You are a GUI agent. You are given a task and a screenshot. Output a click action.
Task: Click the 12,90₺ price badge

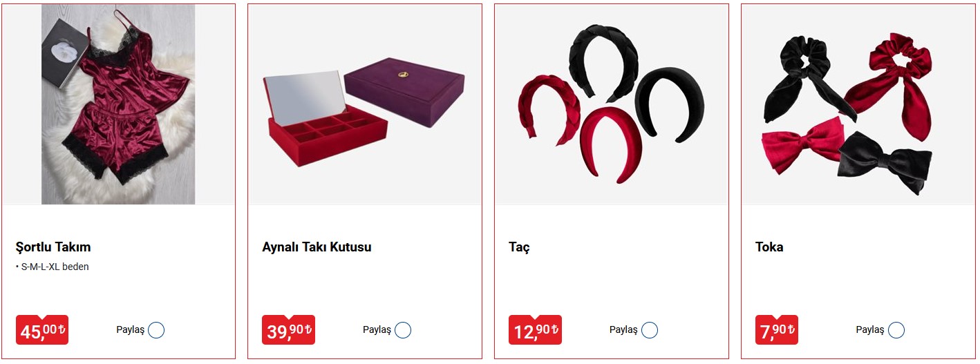point(536,330)
